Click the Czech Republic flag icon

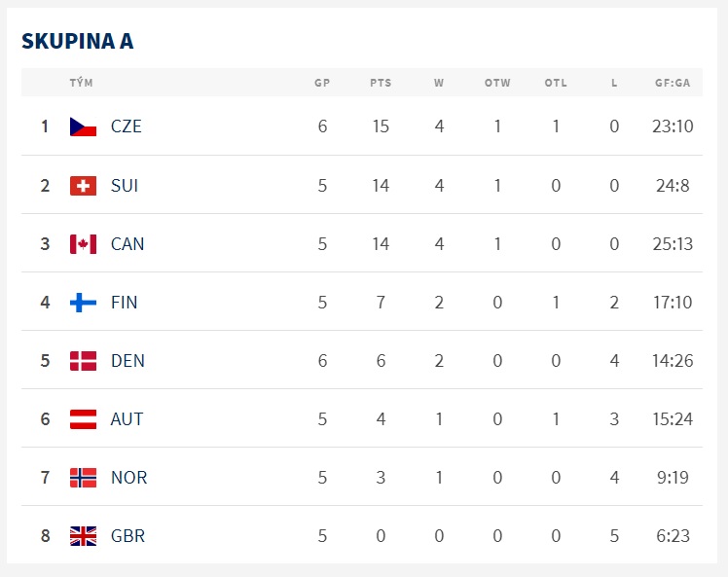click(x=83, y=126)
